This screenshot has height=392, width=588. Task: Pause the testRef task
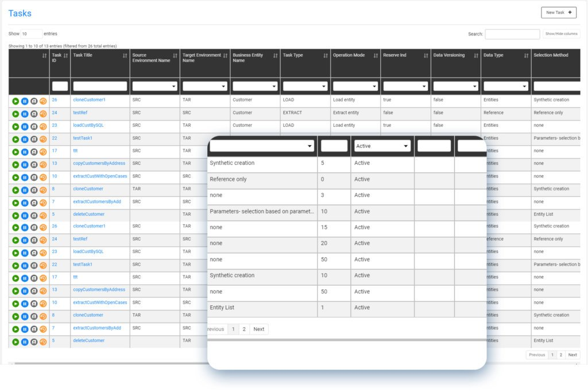pos(24,113)
